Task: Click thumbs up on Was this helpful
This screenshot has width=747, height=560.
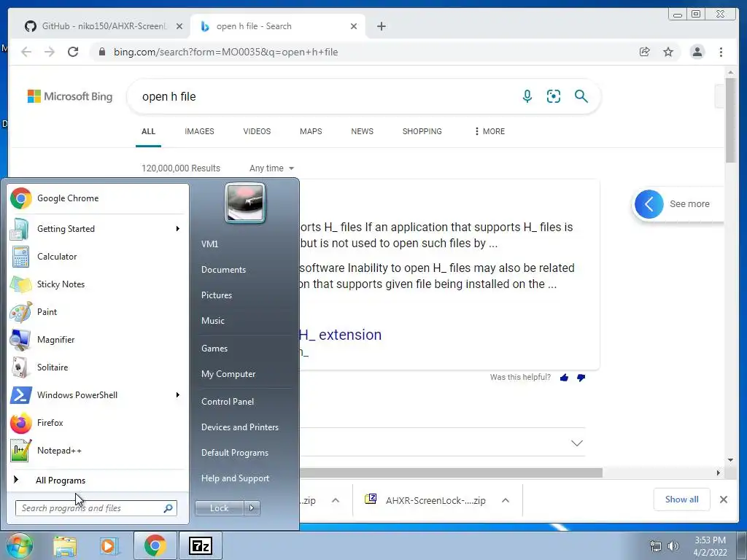Action: click(x=564, y=378)
